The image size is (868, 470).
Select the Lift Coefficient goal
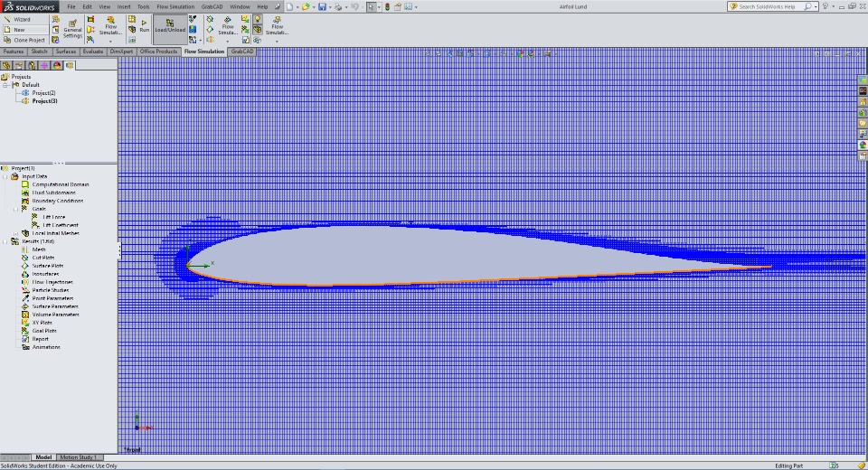61,225
